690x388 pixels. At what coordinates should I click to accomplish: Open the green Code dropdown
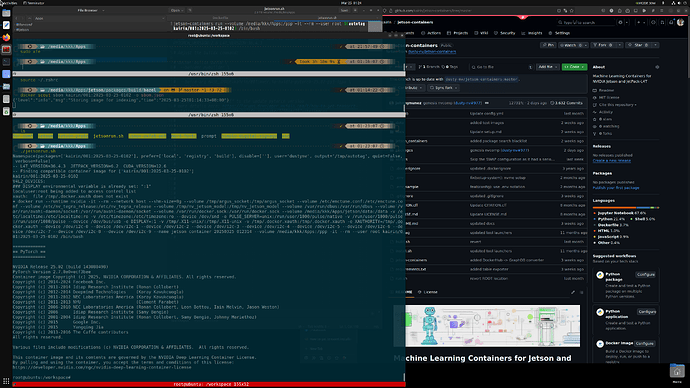[x=574, y=67]
